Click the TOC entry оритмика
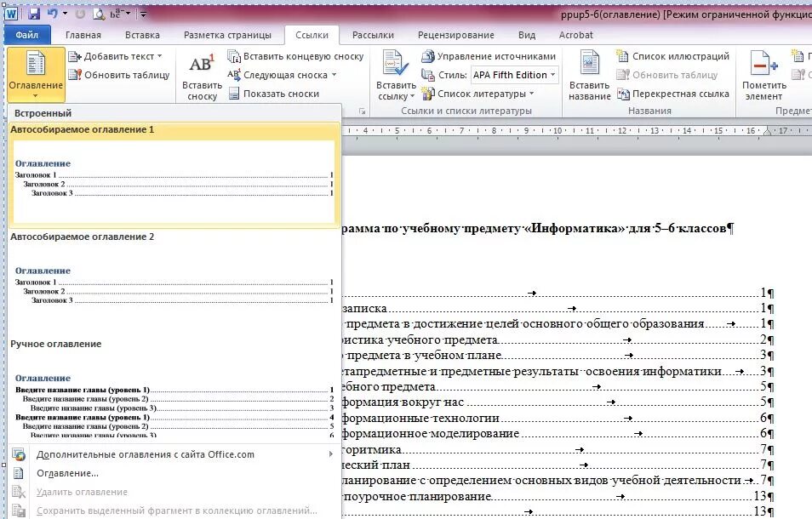This screenshot has width=812, height=519. coord(558,449)
